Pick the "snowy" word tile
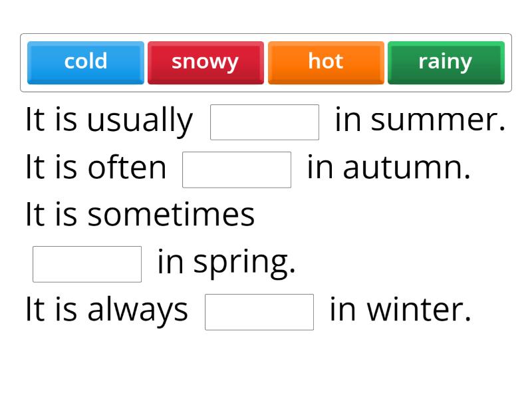 (x=205, y=63)
